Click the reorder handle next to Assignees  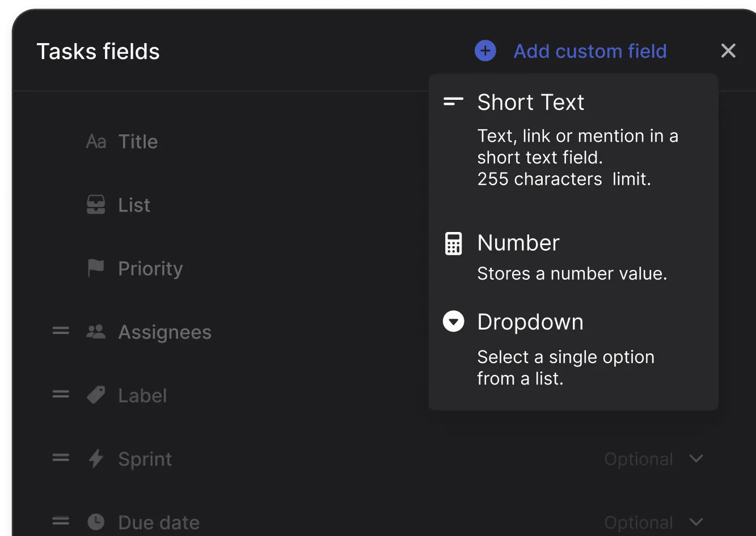click(60, 331)
